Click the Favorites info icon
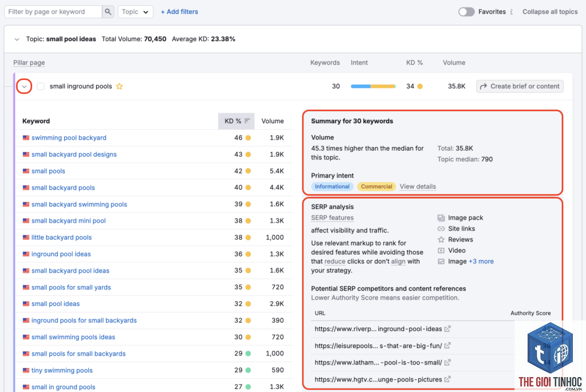This screenshot has height=392, width=586. click(x=511, y=11)
